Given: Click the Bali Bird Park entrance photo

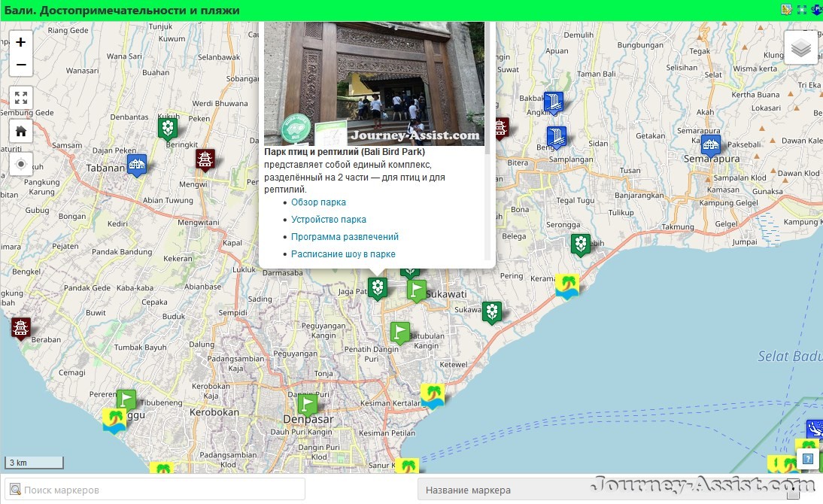Looking at the screenshot, I should 374,83.
